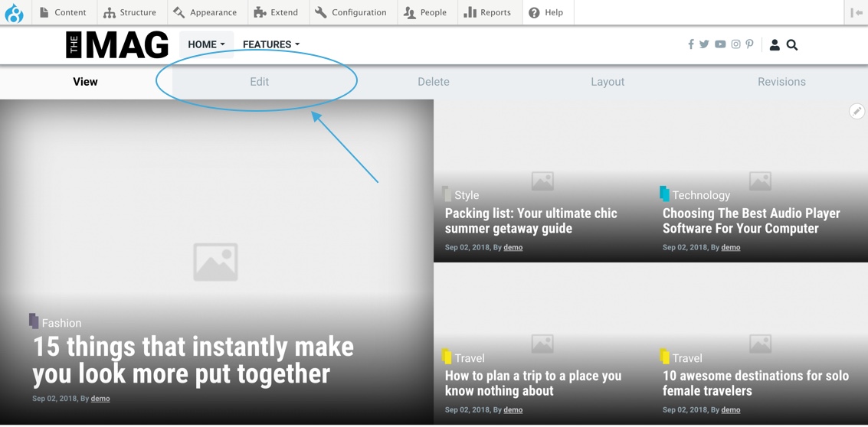
Task: Switch to the Edit tab
Action: pos(259,82)
